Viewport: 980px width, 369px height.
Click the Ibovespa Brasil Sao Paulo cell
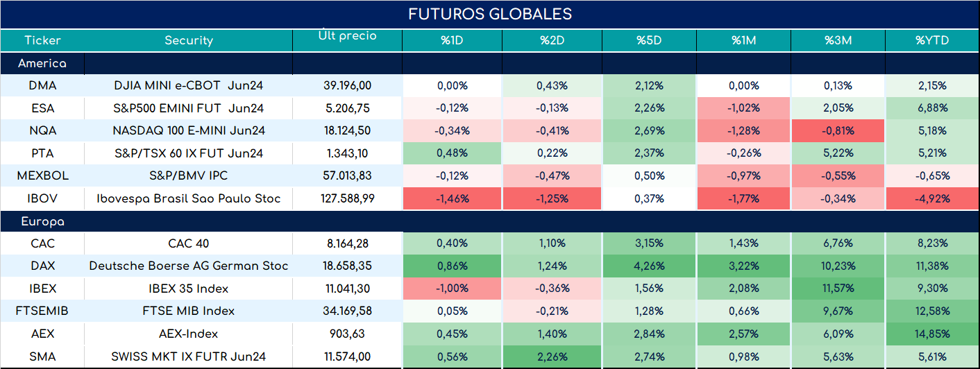click(188, 198)
